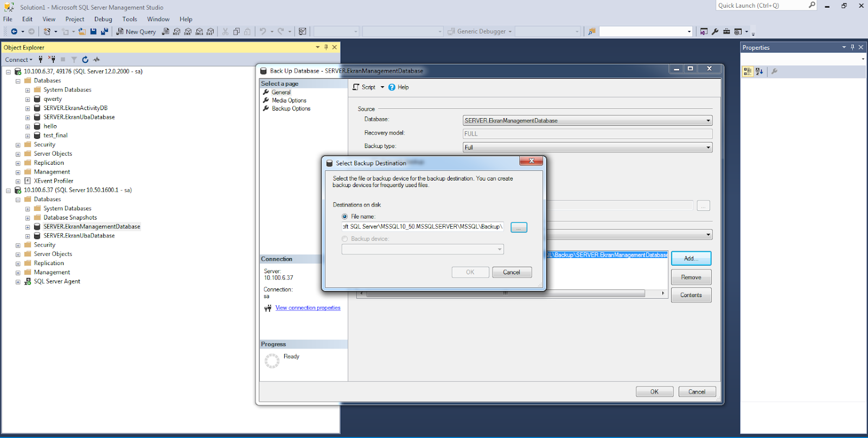The width and height of the screenshot is (868, 438).
Task: Open the Activity Monitor icon in Object Explorer
Action: tap(97, 60)
